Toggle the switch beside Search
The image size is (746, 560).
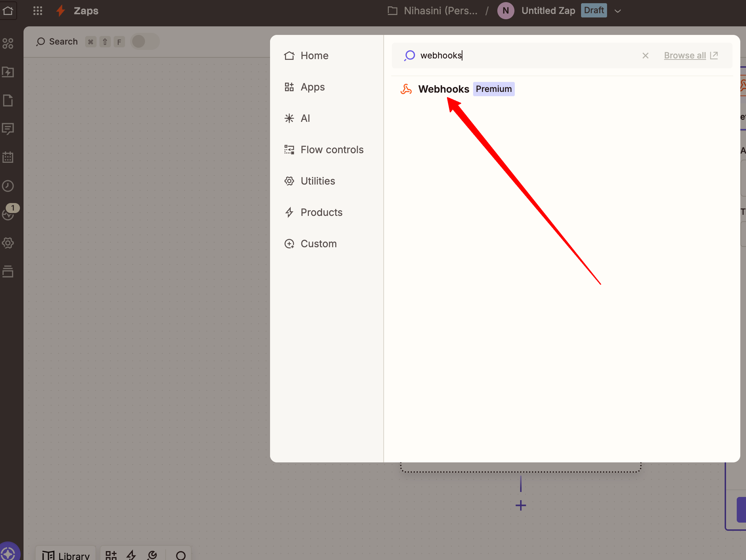[x=145, y=42]
